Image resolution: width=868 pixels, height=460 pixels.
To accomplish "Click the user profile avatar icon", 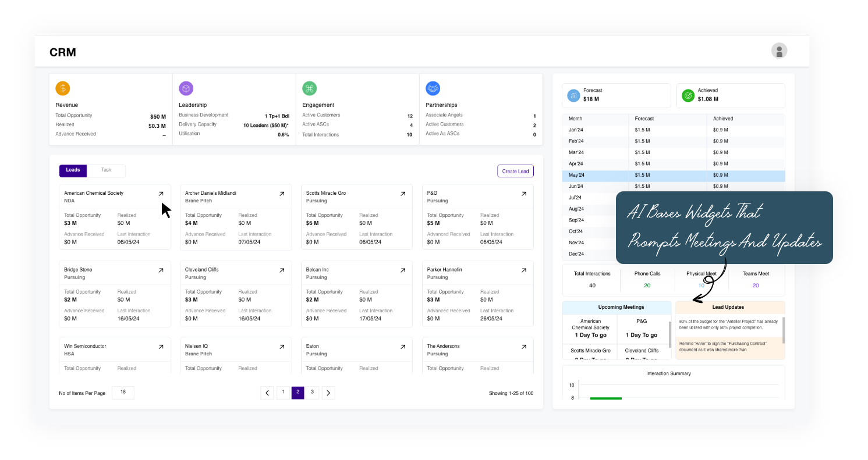I will click(x=779, y=51).
